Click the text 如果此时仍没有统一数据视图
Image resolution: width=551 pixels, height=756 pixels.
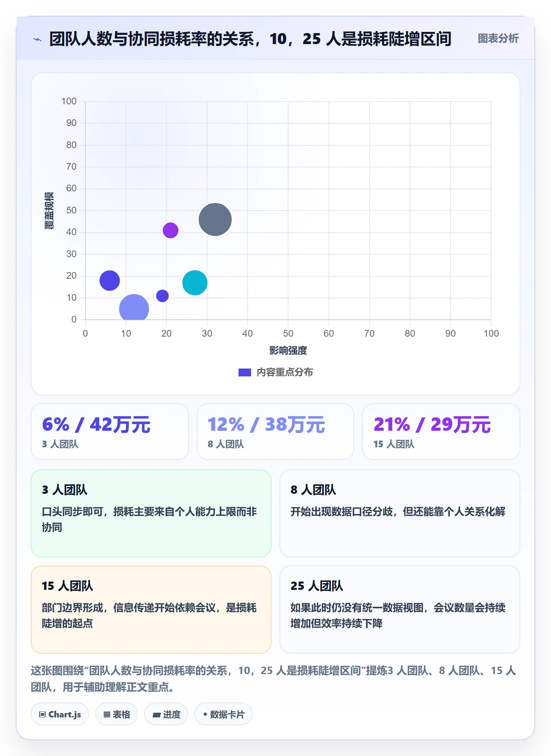pyautogui.click(x=357, y=608)
